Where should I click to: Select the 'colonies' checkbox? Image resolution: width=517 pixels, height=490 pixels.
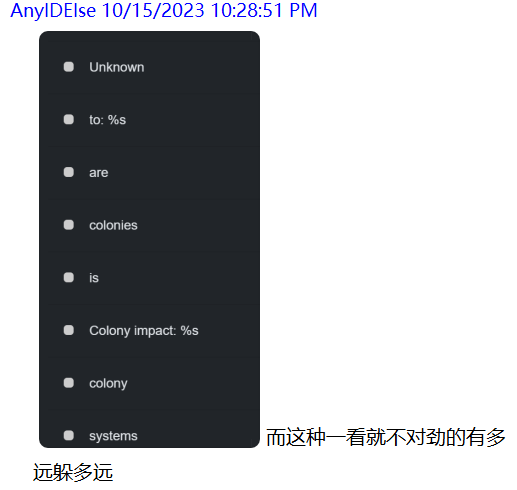coord(69,225)
